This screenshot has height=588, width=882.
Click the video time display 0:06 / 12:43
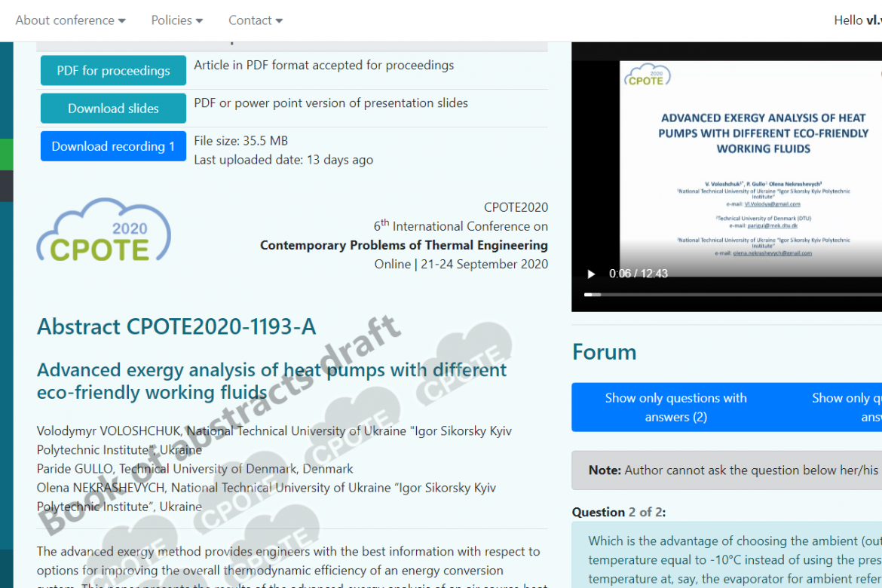639,274
